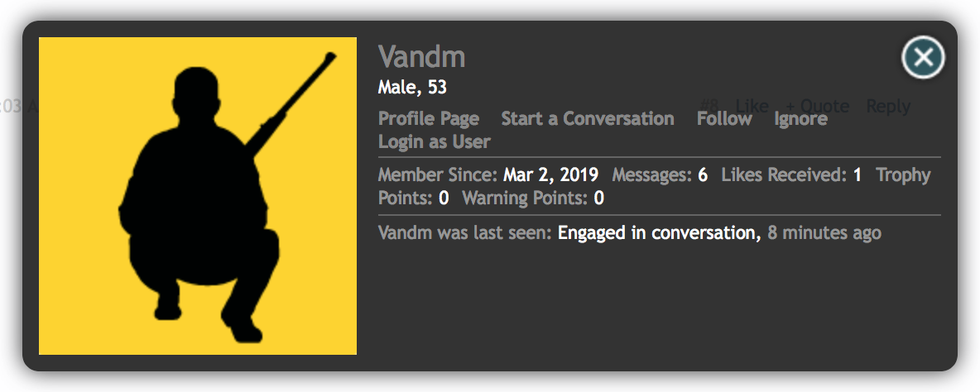Like the post behind the popup
The height and width of the screenshot is (392, 980).
(x=752, y=106)
